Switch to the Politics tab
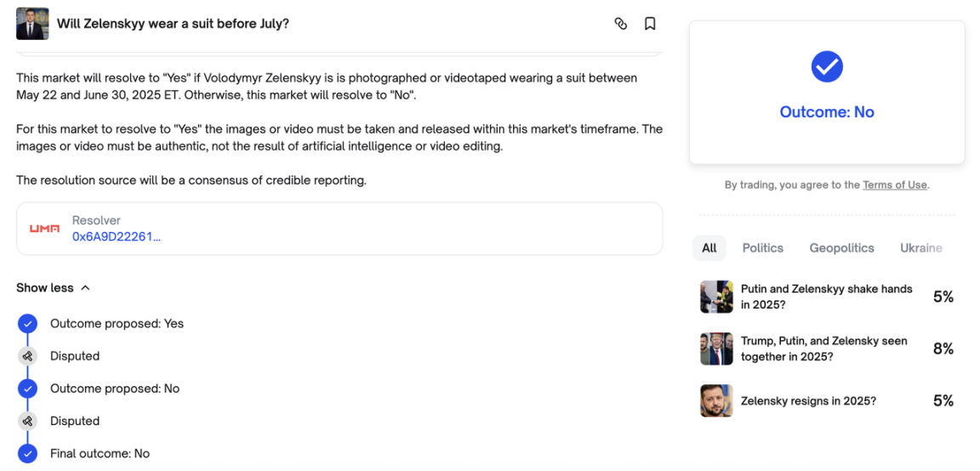 pyautogui.click(x=762, y=248)
